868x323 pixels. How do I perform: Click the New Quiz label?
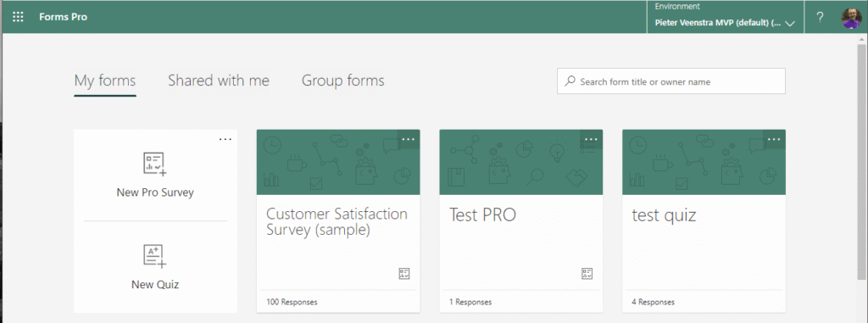[155, 285]
